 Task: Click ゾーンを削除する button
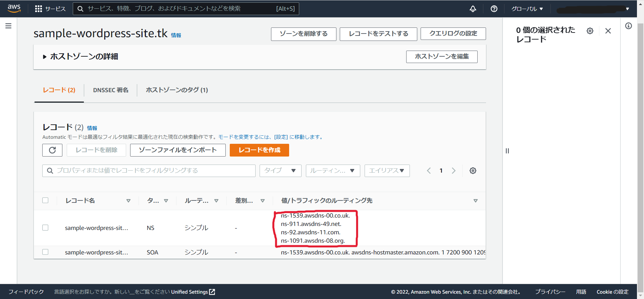tap(304, 34)
